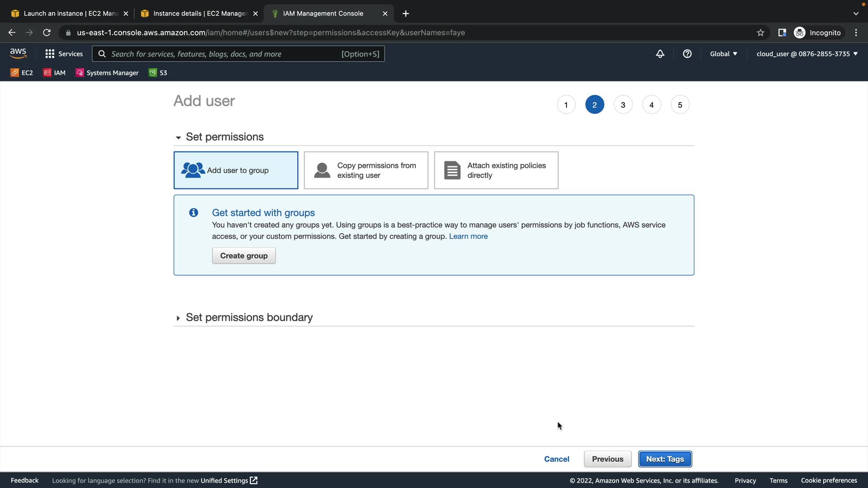Select Attach existing policies directly option
868x488 pixels.
[496, 170]
